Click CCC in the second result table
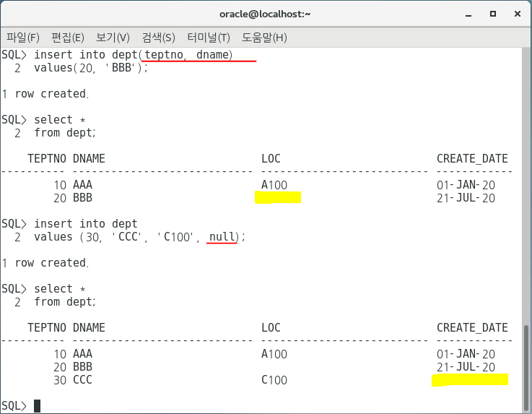The height and width of the screenshot is (414, 532). [x=82, y=380]
